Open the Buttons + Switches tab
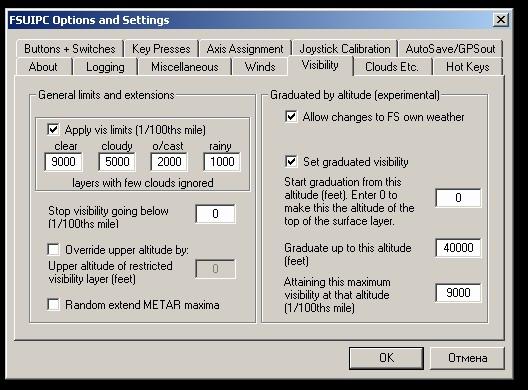Screen dimensions: 528x390 [70, 49]
